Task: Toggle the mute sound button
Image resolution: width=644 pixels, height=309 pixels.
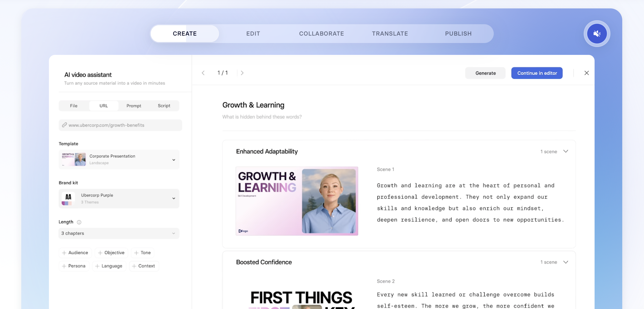Action: pos(597,34)
